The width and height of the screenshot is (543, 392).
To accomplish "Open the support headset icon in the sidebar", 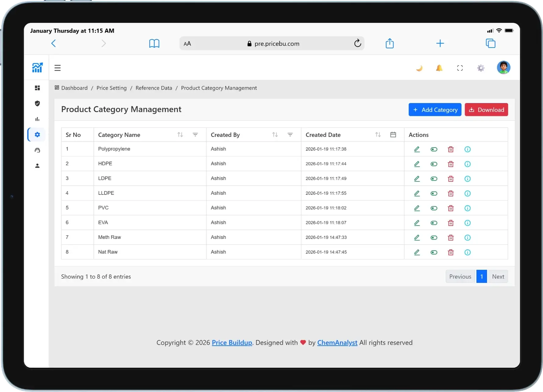I will pos(37,150).
